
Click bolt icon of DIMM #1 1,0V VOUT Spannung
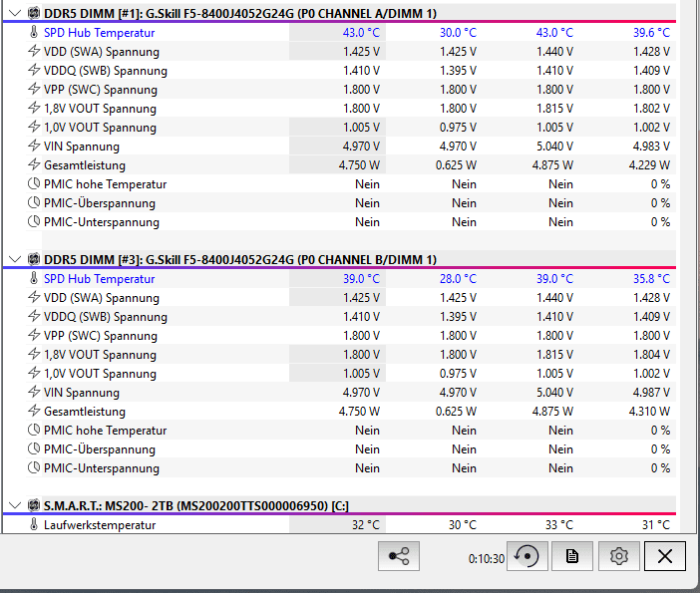tap(34, 127)
